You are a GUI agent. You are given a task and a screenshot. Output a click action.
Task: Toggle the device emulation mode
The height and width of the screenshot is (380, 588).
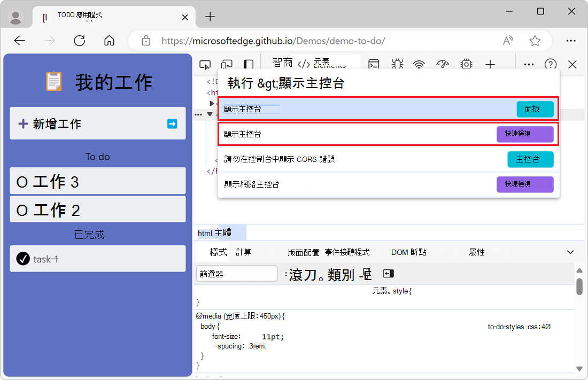click(x=226, y=64)
